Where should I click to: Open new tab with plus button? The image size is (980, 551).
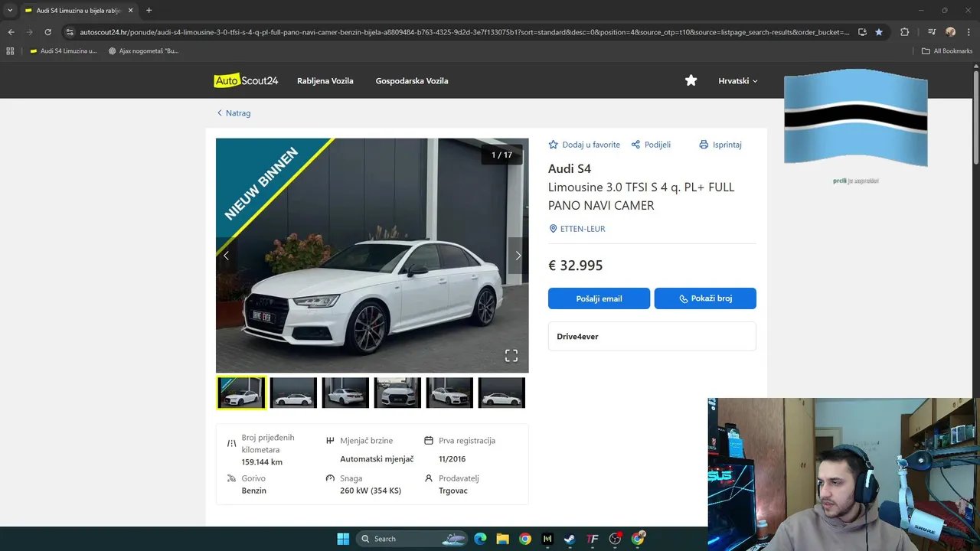coord(149,11)
